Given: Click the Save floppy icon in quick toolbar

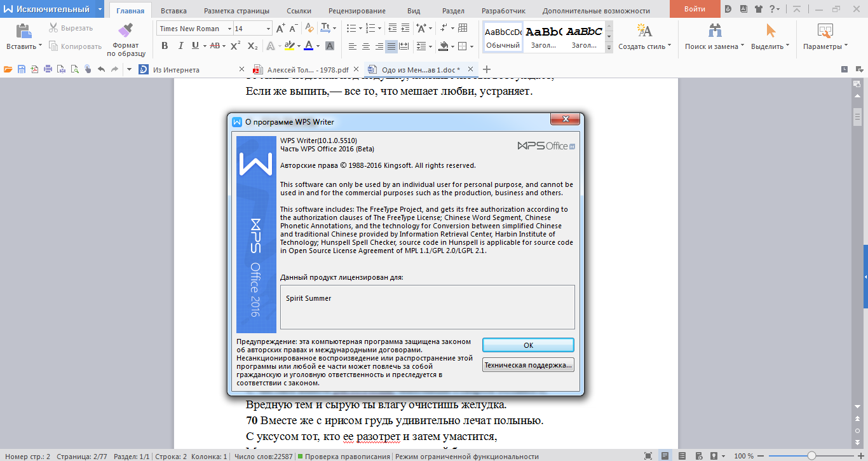Looking at the screenshot, I should point(22,69).
